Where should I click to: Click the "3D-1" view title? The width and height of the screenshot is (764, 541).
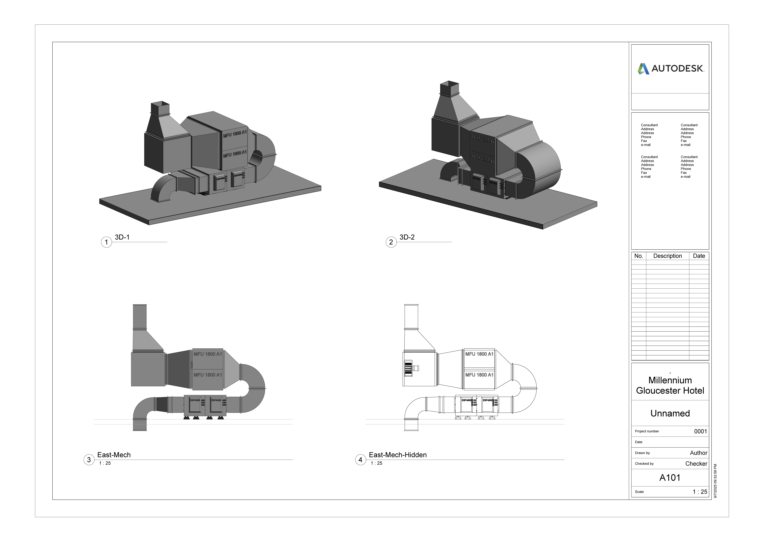[x=122, y=237]
